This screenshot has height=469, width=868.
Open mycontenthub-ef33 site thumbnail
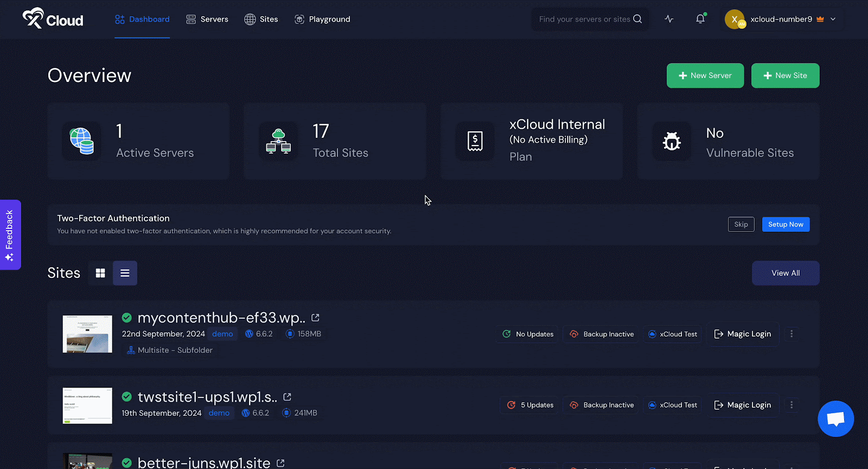(x=87, y=334)
